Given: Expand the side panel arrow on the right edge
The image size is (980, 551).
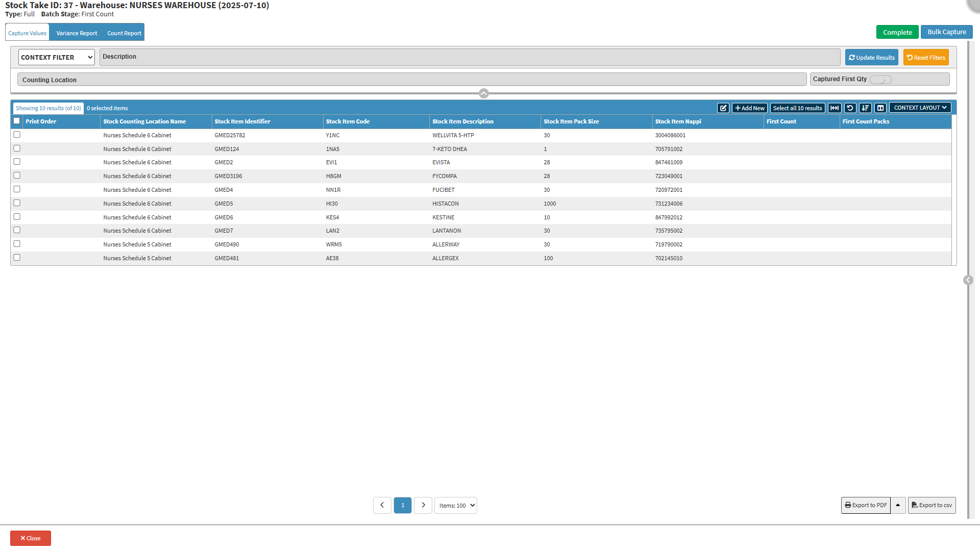Looking at the screenshot, I should click(968, 280).
